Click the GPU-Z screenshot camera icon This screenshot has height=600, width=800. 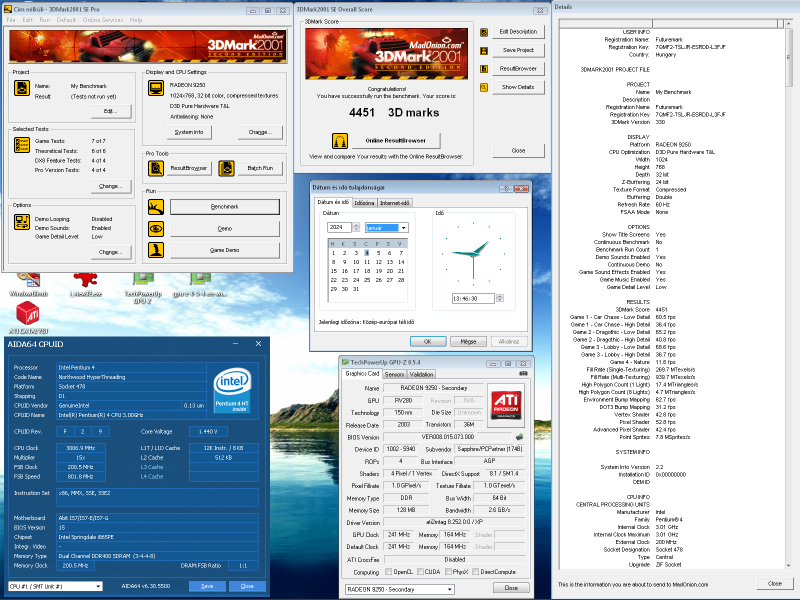523,373
